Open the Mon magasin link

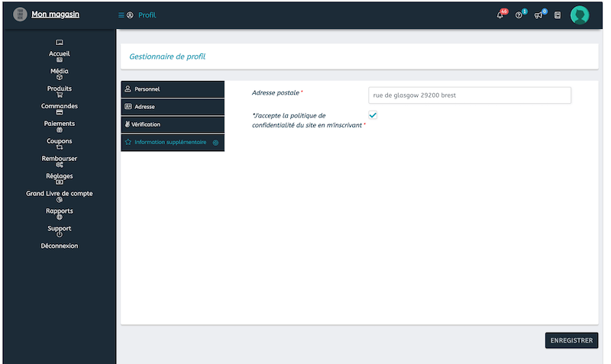click(x=55, y=14)
